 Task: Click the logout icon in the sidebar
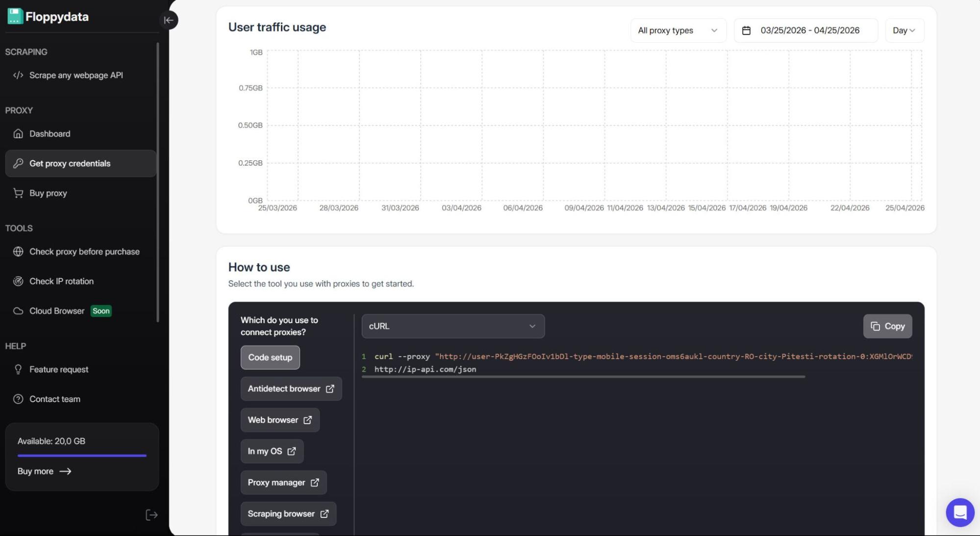pyautogui.click(x=151, y=515)
